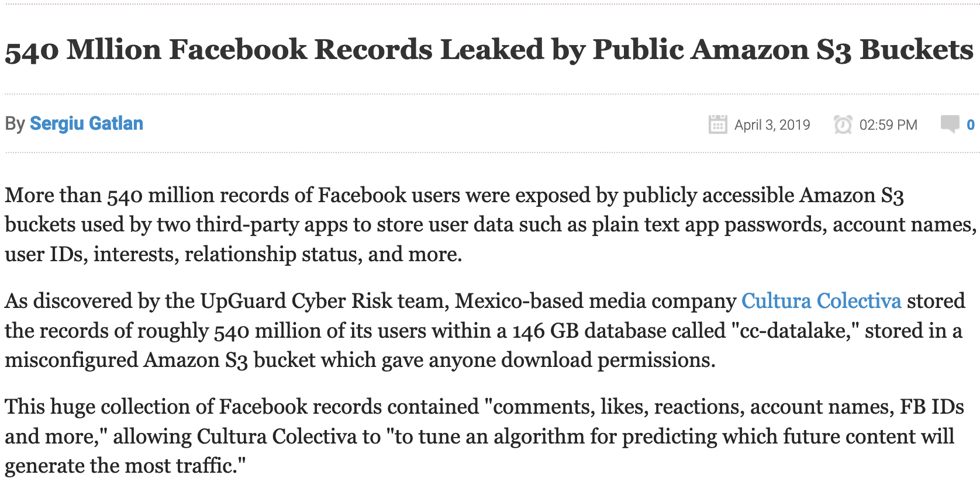Viewport: 980px width, 485px height.
Task: Open author Sergiu Gatlan's profile link
Action: tap(87, 124)
